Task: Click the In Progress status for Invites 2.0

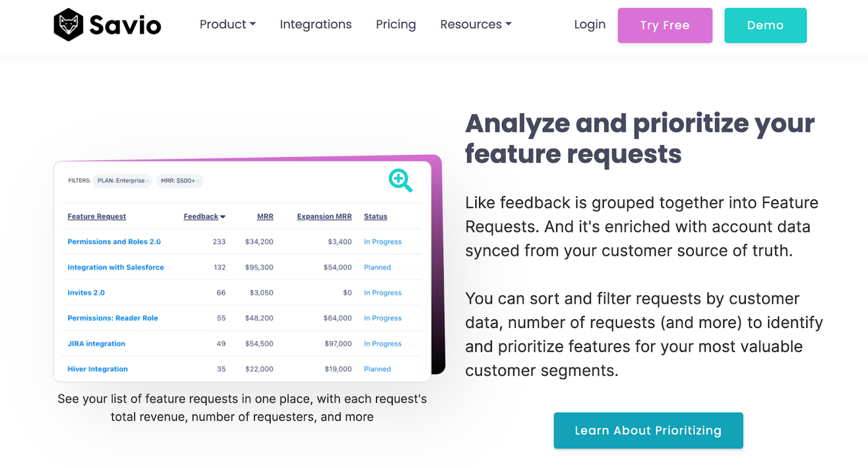Action: (382, 293)
